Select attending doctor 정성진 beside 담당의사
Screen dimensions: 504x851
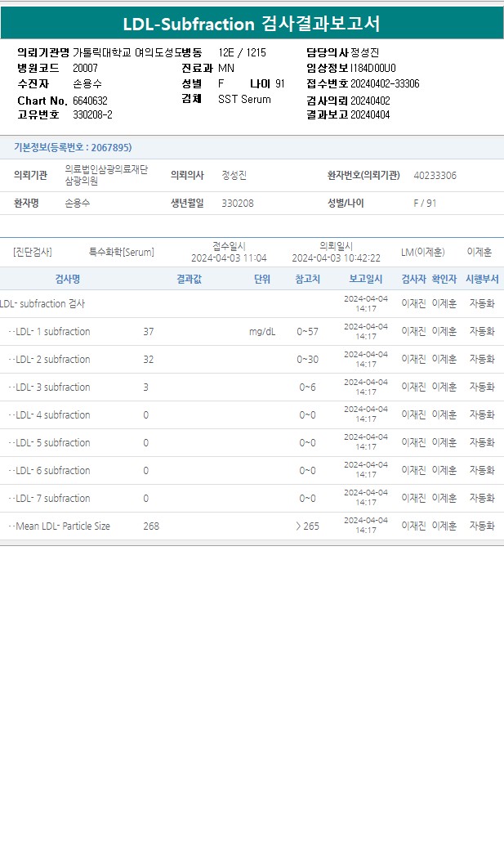pos(364,52)
